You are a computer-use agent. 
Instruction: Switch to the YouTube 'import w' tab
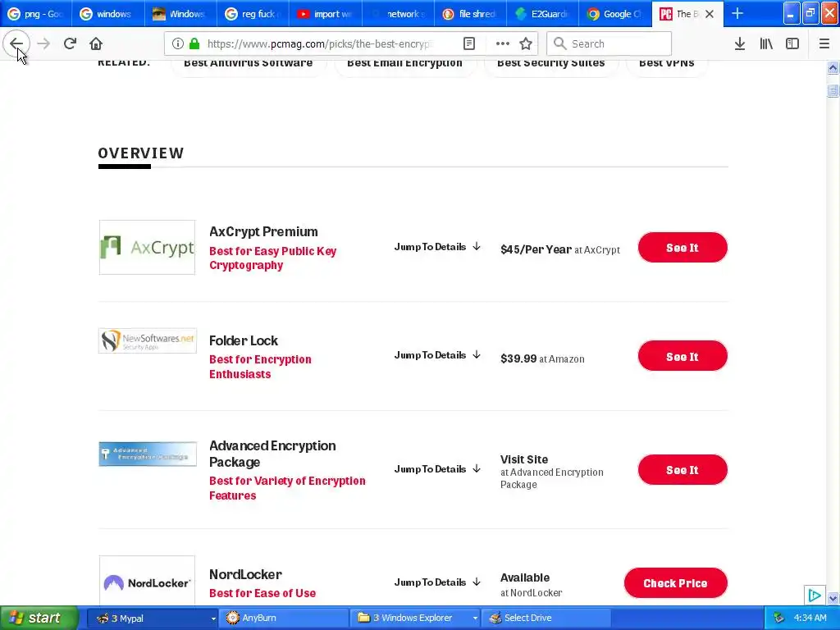[325, 14]
